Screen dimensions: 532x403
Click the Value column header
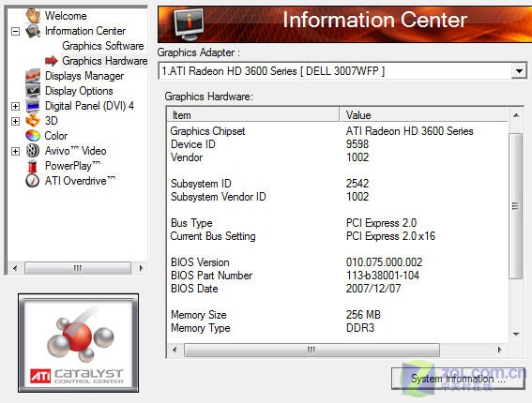[x=423, y=115]
